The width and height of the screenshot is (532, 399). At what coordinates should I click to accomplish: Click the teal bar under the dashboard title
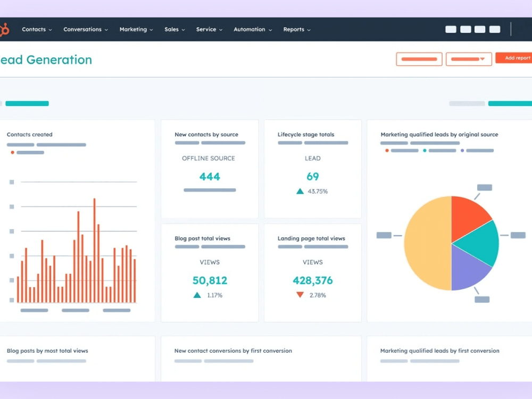27,104
